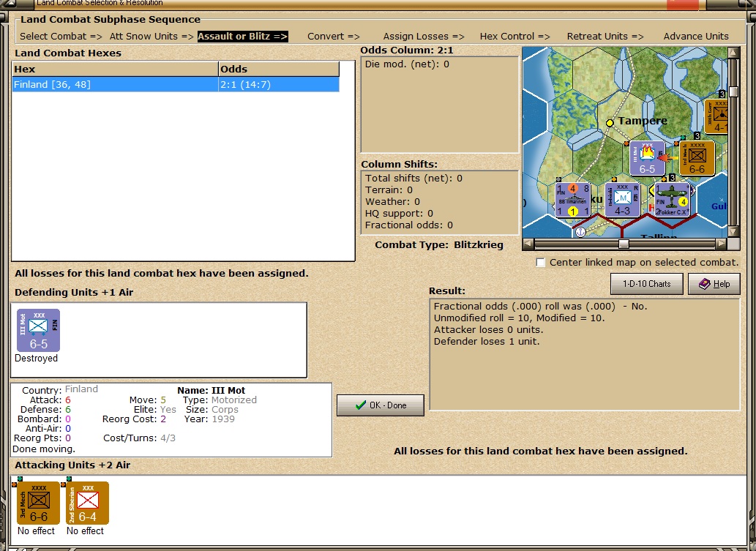
Task: Select the destroyed III Mot defending unit counter
Action: tap(39, 331)
